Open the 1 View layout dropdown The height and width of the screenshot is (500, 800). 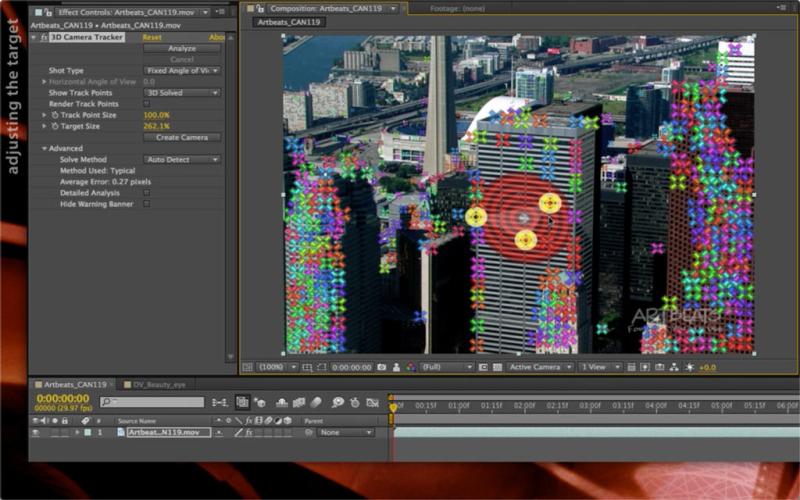click(600, 367)
